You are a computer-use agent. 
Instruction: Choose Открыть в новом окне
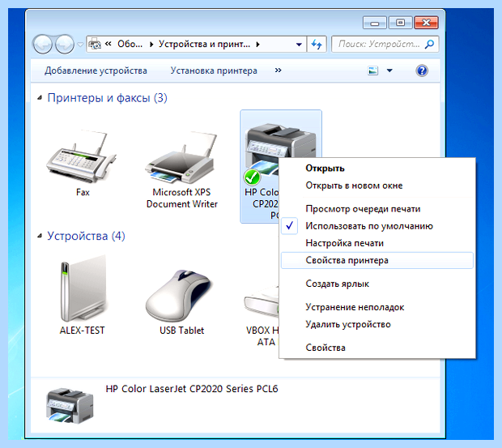(x=377, y=186)
